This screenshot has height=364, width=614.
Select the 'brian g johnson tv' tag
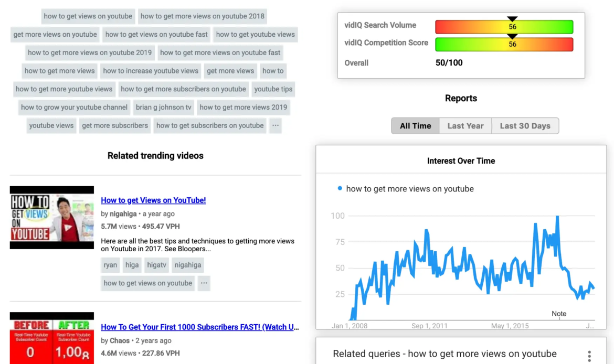point(163,107)
